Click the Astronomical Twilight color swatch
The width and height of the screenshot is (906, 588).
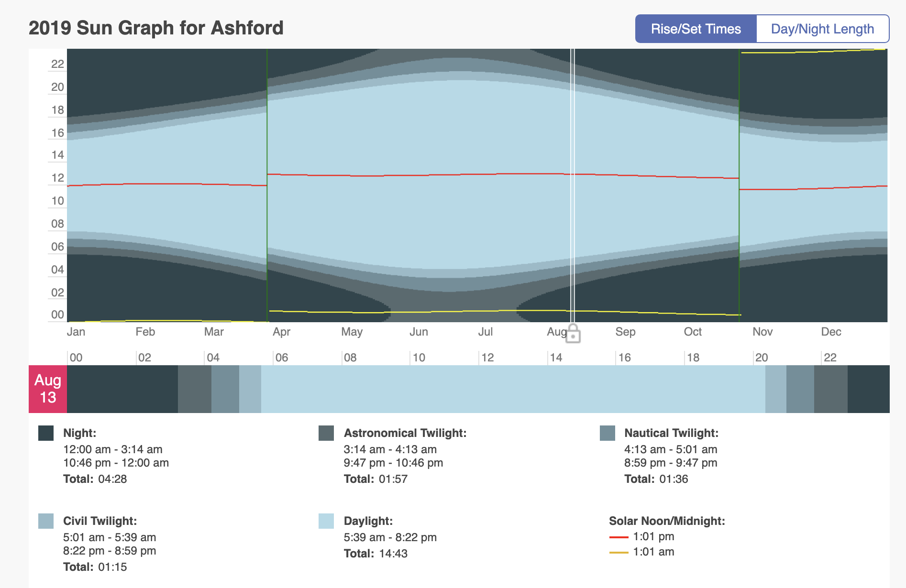(x=326, y=433)
